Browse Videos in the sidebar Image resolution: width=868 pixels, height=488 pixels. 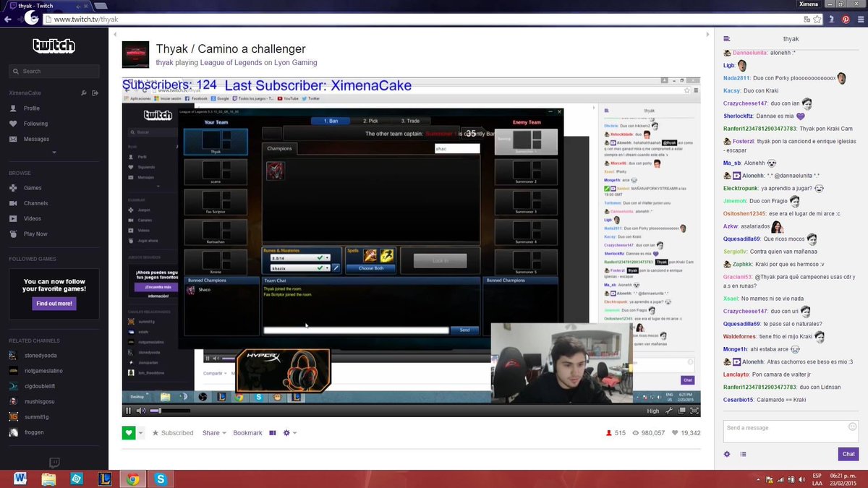tap(33, 218)
